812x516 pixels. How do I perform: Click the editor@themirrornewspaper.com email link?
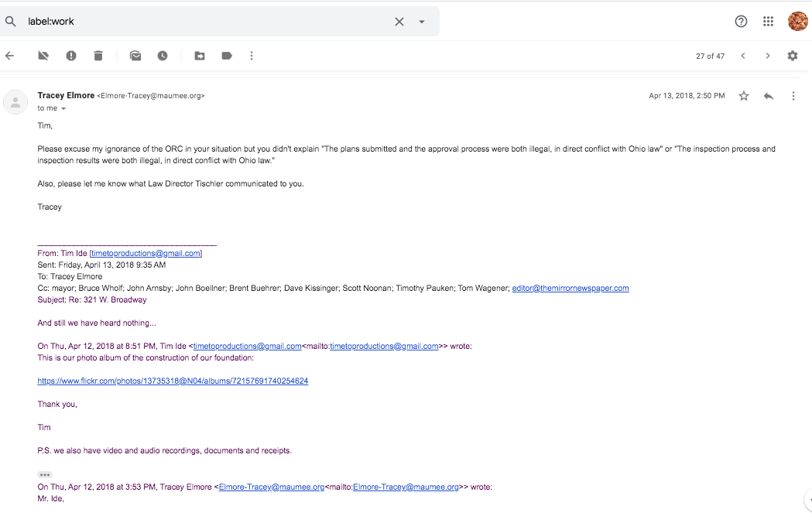(570, 289)
